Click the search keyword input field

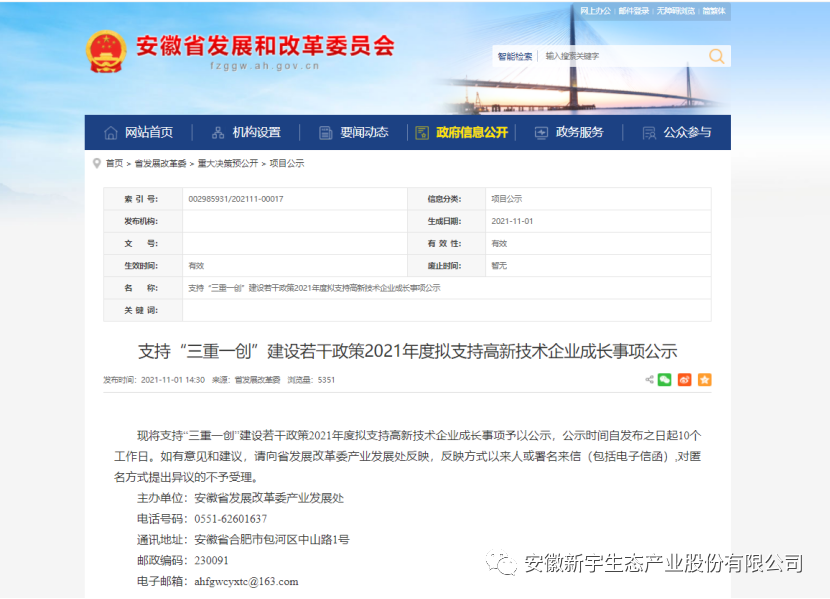tap(620, 56)
